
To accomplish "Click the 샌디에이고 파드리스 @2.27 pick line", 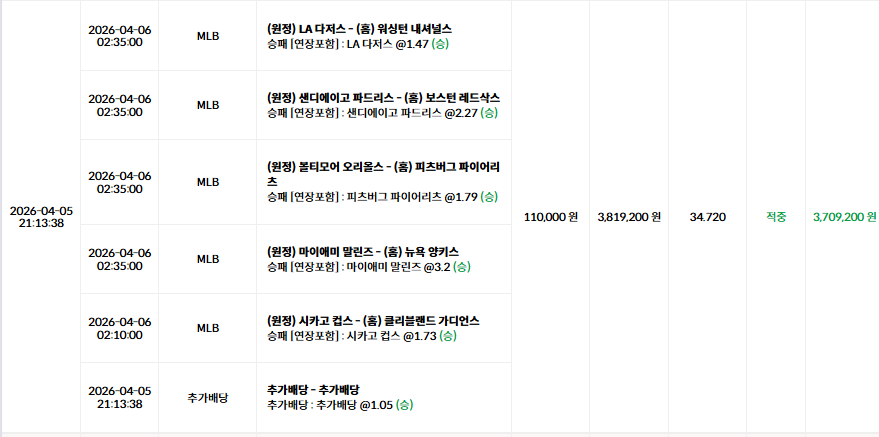I will point(382,113).
